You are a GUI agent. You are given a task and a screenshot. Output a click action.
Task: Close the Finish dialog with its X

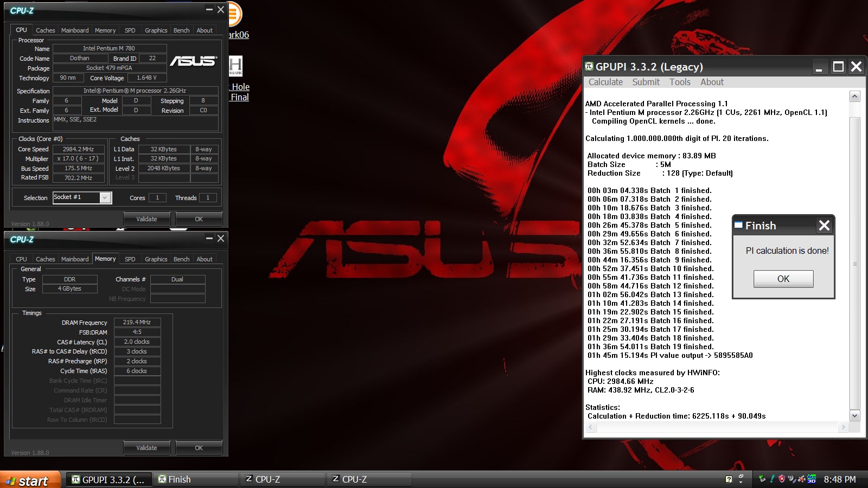pyautogui.click(x=824, y=226)
